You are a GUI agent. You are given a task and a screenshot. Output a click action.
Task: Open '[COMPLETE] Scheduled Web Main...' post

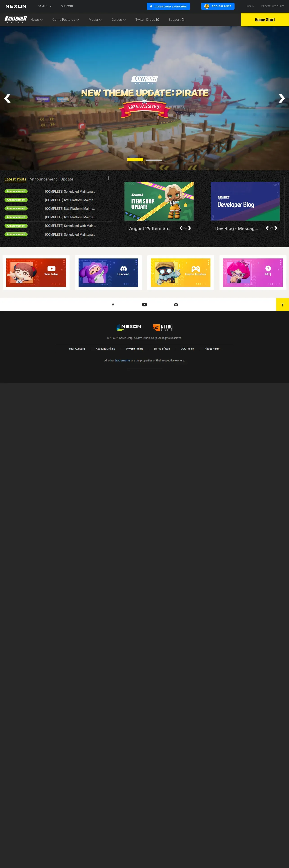70,226
